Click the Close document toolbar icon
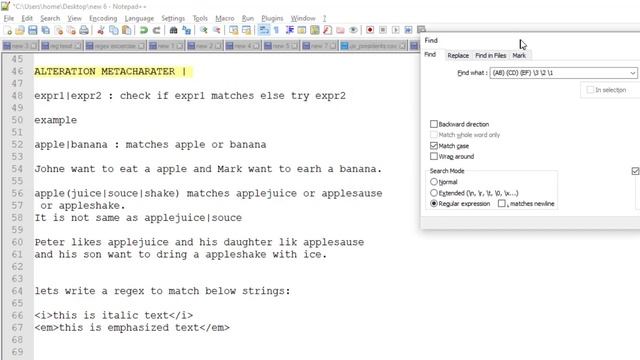The image size is (640, 360). pos(59,30)
